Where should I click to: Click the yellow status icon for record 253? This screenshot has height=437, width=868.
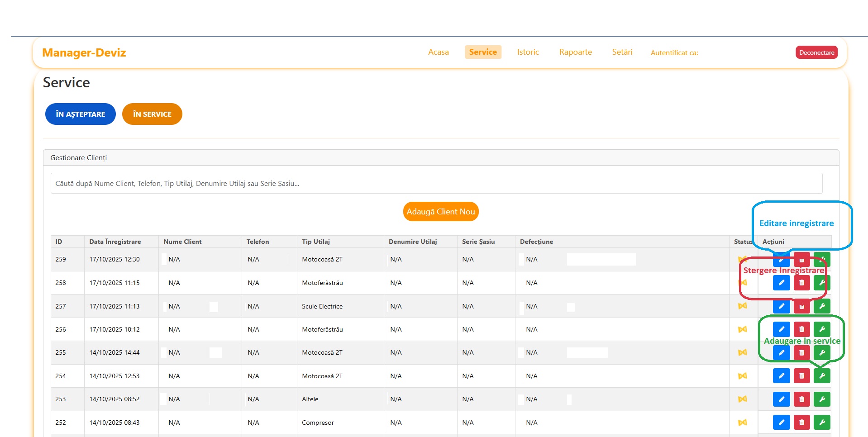(742, 399)
